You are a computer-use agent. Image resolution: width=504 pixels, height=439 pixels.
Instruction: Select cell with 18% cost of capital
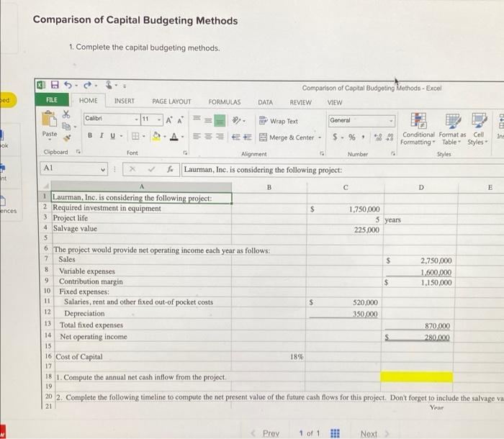269,356
